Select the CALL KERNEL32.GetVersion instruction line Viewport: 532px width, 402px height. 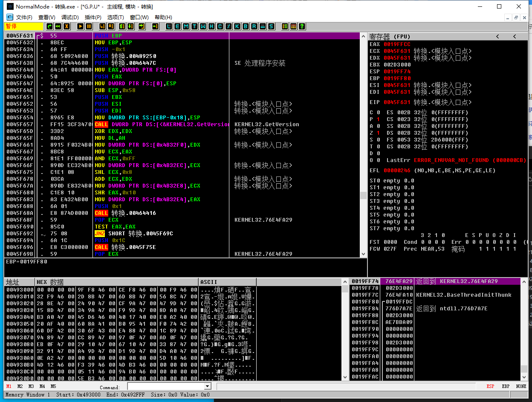click(x=182, y=124)
